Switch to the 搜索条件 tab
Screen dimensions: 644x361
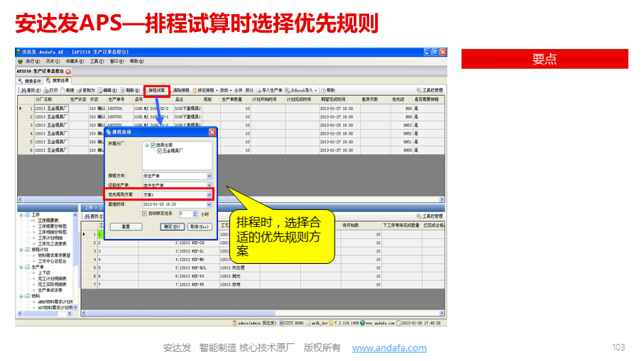tap(30, 81)
